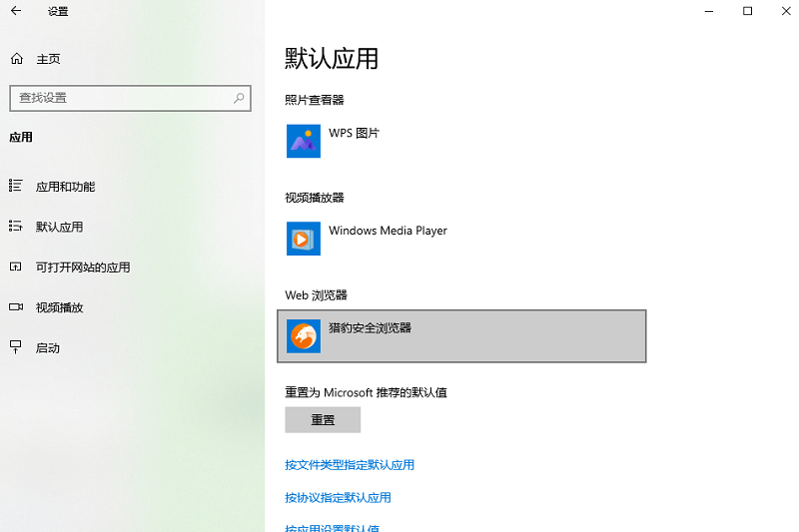Change photo viewer from WPS 图片
The width and height of the screenshot is (799, 532).
click(x=461, y=141)
